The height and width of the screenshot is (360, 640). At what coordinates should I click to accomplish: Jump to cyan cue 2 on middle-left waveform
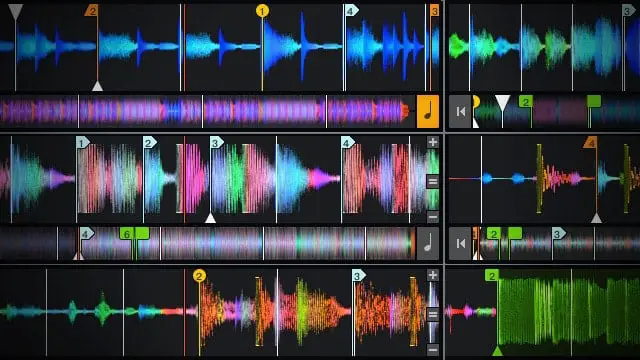click(150, 143)
